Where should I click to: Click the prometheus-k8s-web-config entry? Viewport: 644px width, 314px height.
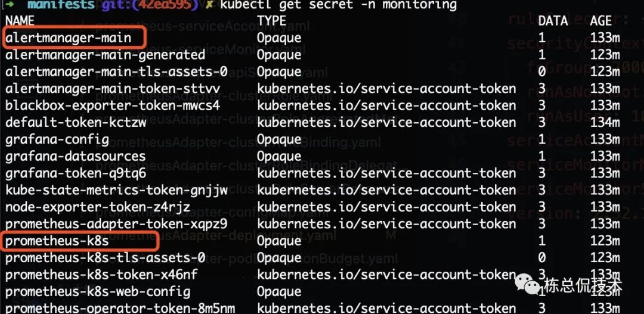[x=98, y=292]
